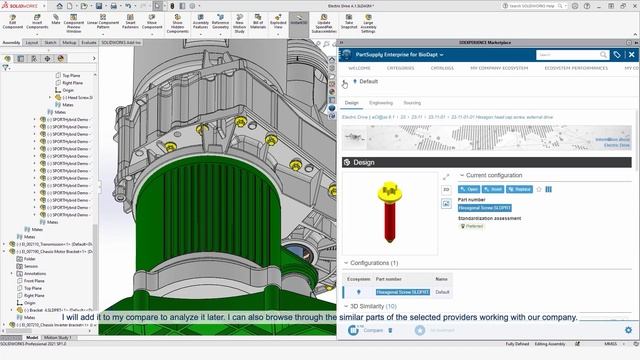Open the Markup ribbon tab
The width and height of the screenshot is (640, 360).
pyautogui.click(x=69, y=42)
